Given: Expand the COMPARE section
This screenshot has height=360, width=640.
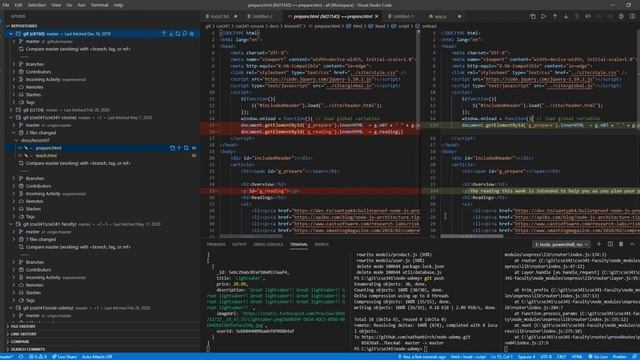Looking at the screenshot, I should point(102,342).
